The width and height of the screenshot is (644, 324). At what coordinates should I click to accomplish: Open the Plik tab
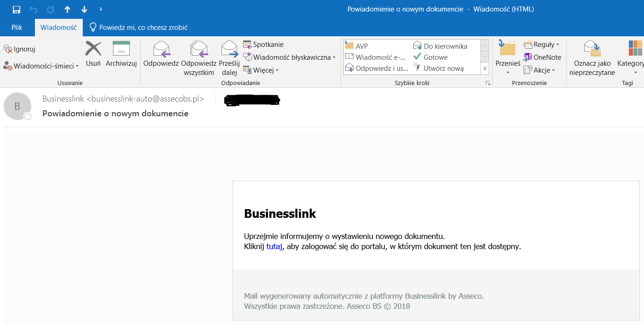(17, 28)
